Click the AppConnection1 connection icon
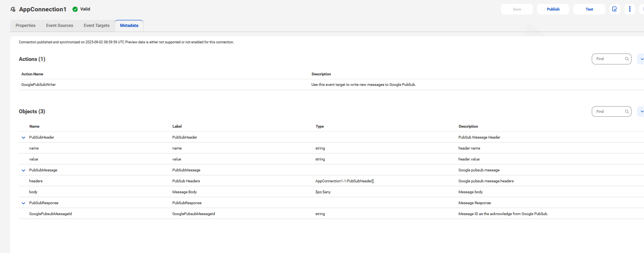Viewport: 644px width, 253px height. click(x=13, y=9)
